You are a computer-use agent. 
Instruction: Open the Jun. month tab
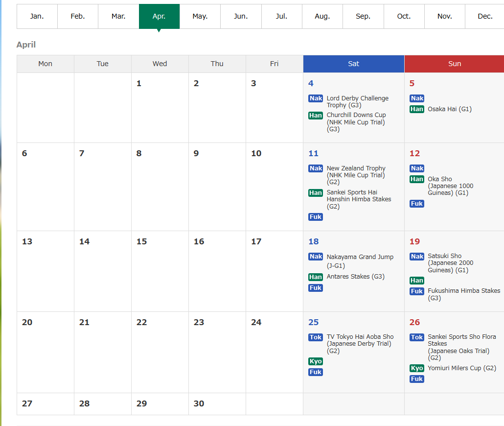point(241,17)
